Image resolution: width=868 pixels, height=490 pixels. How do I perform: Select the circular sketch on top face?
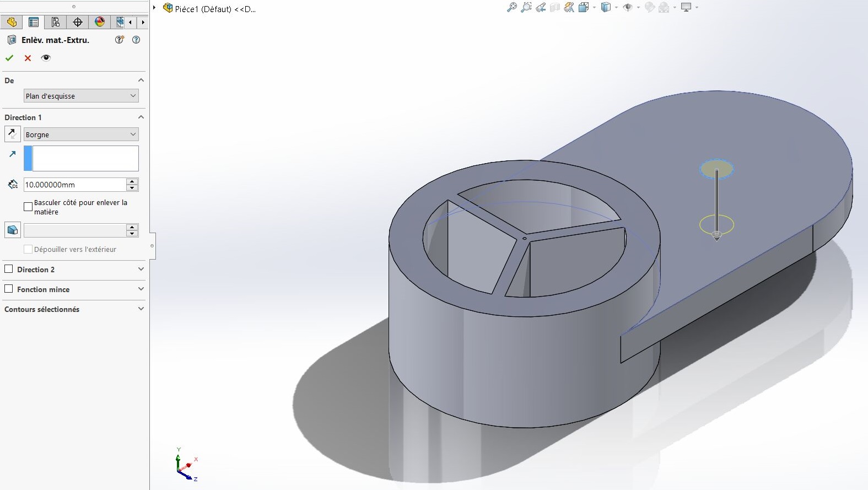716,169
